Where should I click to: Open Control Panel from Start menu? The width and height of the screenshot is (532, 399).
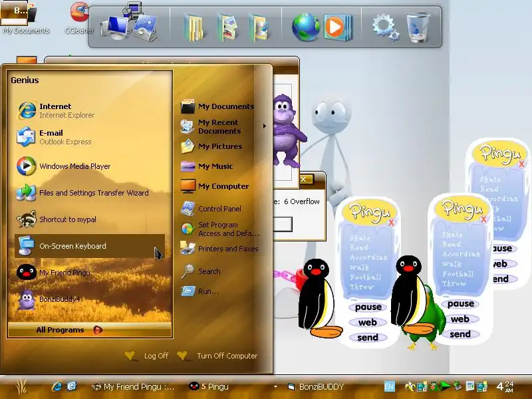(218, 209)
